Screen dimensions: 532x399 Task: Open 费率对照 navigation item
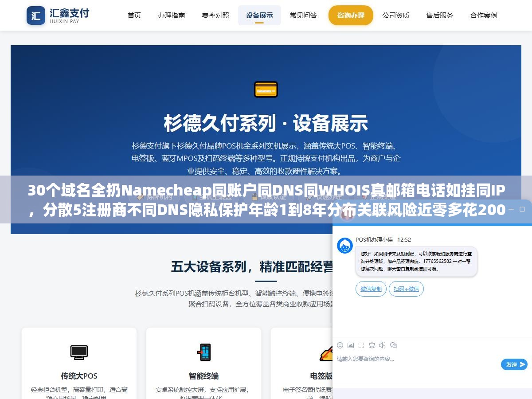coord(215,16)
